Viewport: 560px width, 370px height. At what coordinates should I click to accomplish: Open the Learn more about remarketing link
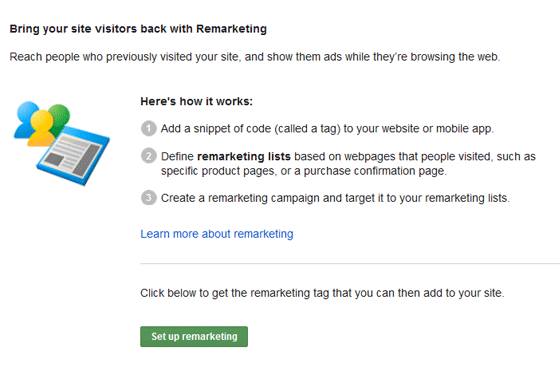[x=217, y=234]
